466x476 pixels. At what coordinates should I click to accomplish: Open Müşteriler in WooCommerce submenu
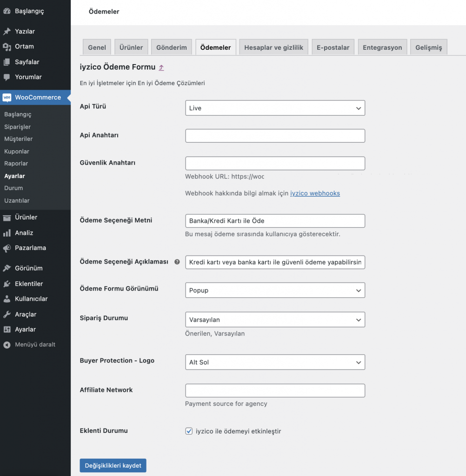click(18, 139)
